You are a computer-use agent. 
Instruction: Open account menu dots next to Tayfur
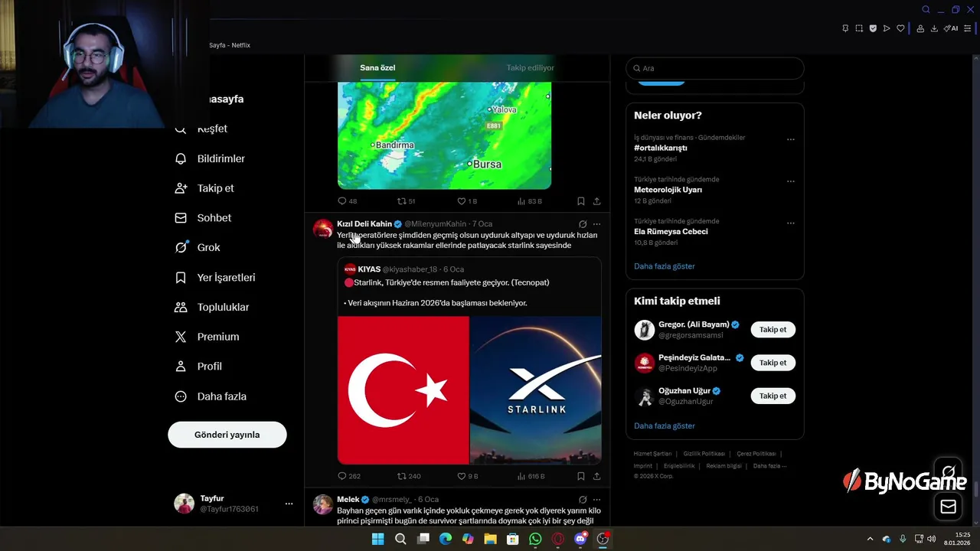289,504
